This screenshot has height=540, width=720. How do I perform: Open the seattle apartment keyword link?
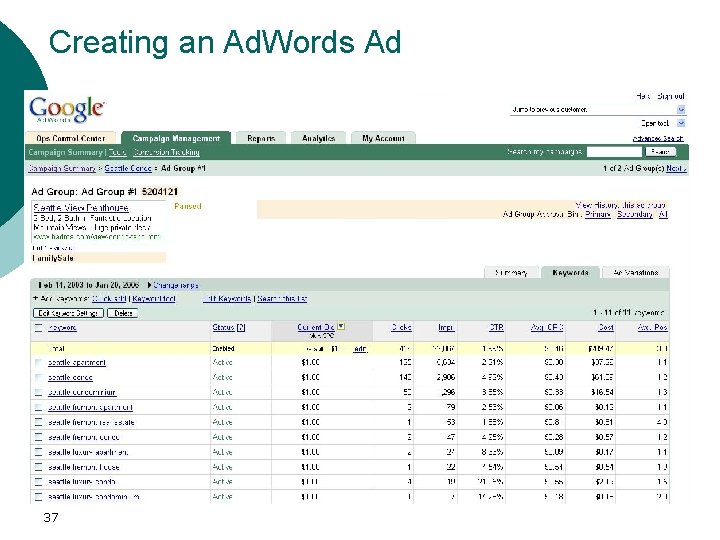tap(77, 363)
